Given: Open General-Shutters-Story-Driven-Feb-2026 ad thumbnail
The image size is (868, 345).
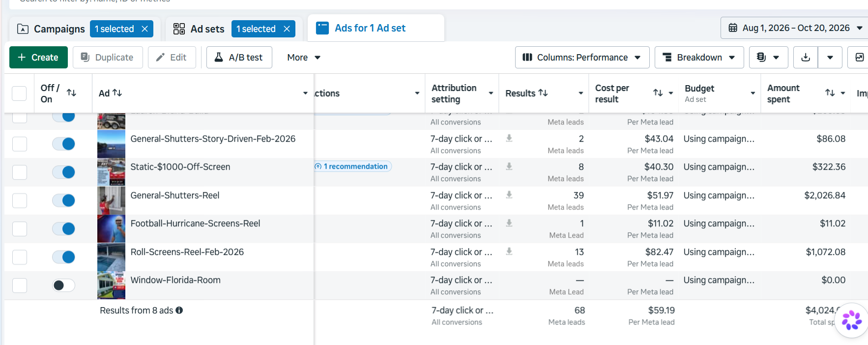Looking at the screenshot, I should [x=111, y=144].
